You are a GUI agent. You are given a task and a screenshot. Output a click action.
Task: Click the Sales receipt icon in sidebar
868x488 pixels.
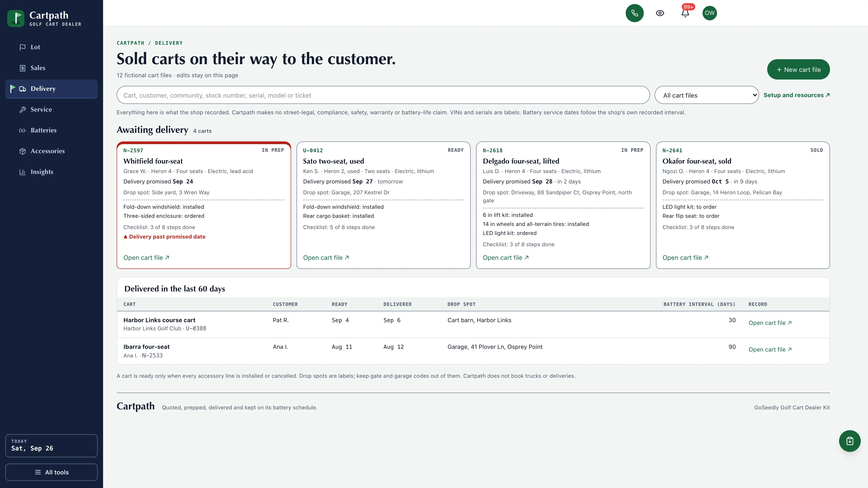tap(23, 68)
